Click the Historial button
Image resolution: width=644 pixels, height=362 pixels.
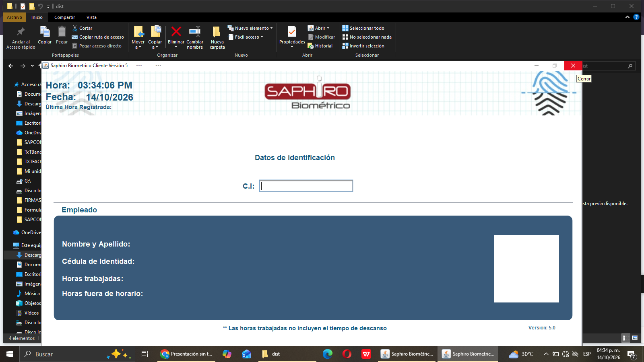pyautogui.click(x=320, y=46)
